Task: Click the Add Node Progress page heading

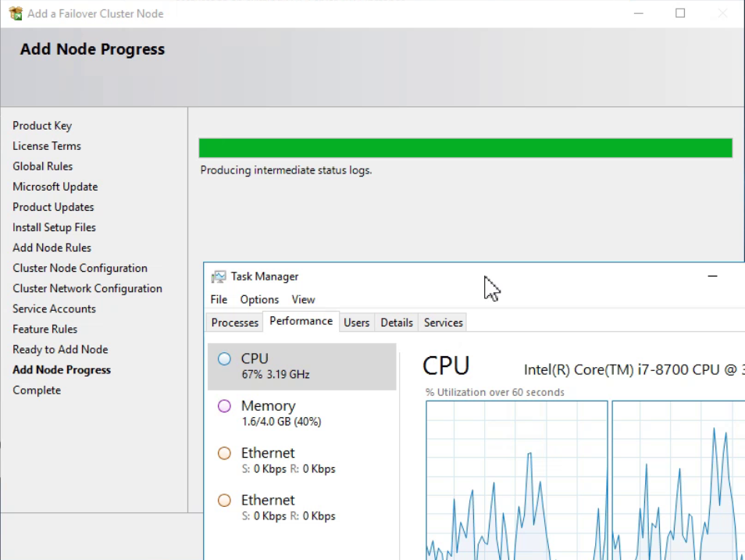Action: [x=92, y=49]
